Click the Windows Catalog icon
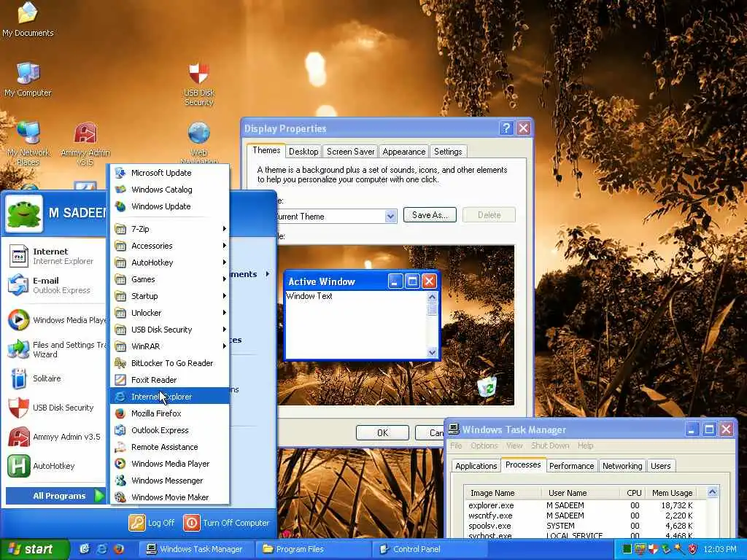Viewport: 747px width, 560px height. [x=120, y=189]
